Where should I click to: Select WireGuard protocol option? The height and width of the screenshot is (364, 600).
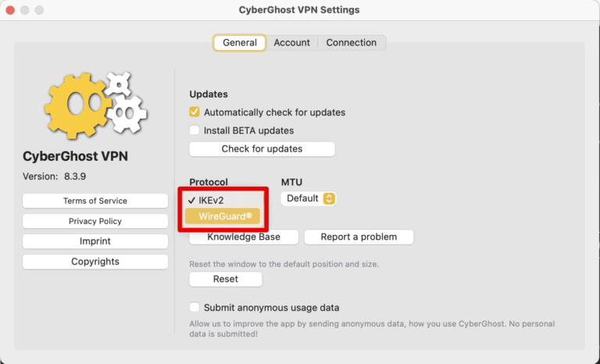[223, 216]
